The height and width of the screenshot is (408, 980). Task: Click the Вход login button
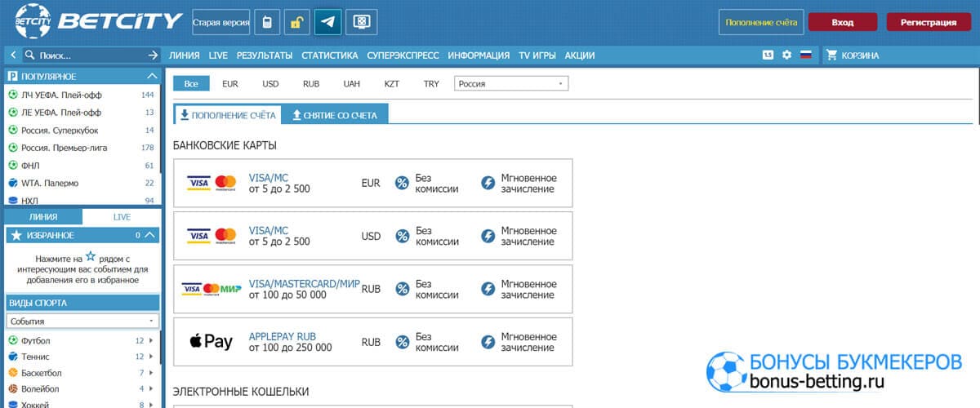pos(843,23)
